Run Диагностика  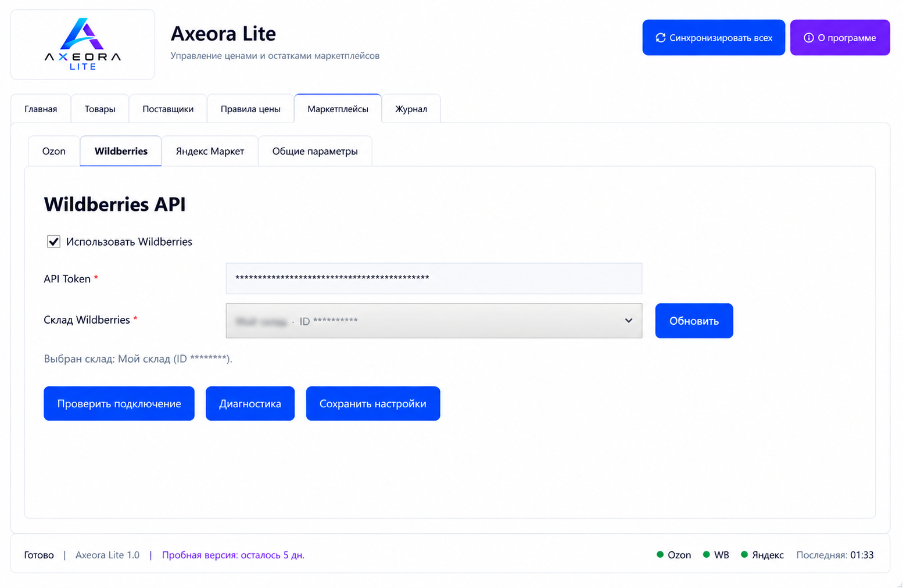click(250, 403)
